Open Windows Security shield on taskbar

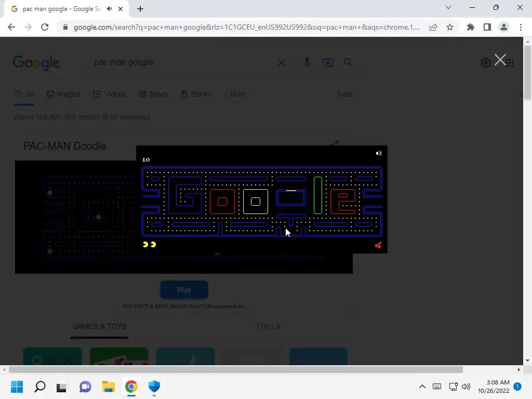154,387
